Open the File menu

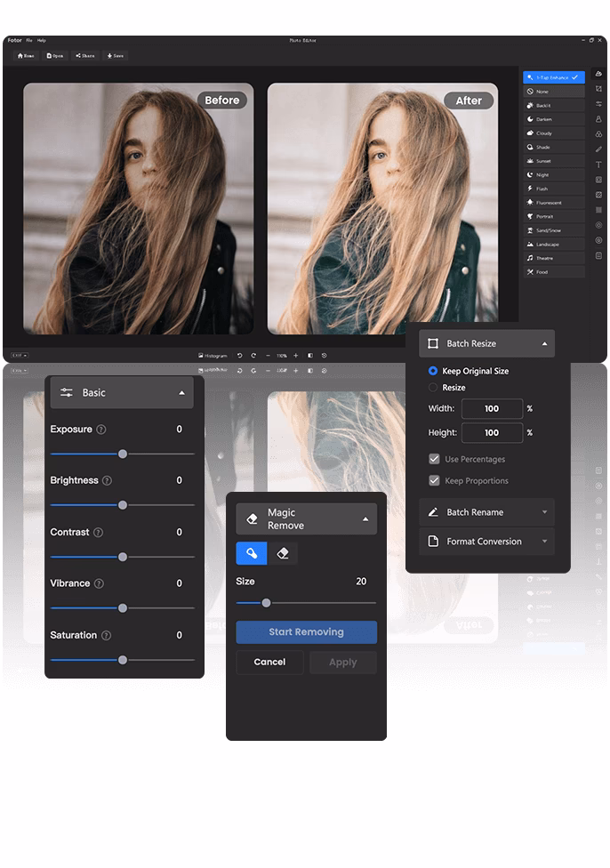coord(29,40)
